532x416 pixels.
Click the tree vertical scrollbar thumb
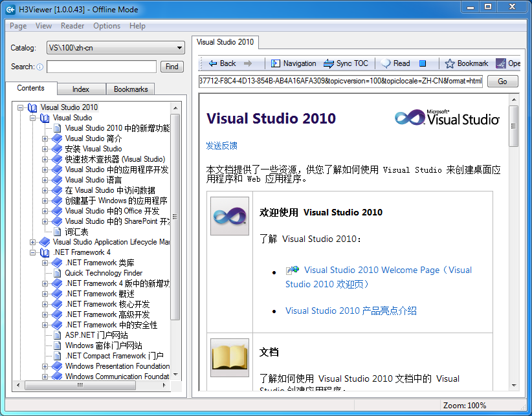[x=175, y=217]
